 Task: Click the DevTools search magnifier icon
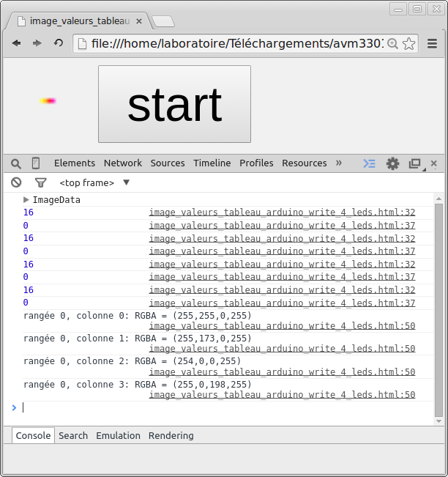[16, 163]
